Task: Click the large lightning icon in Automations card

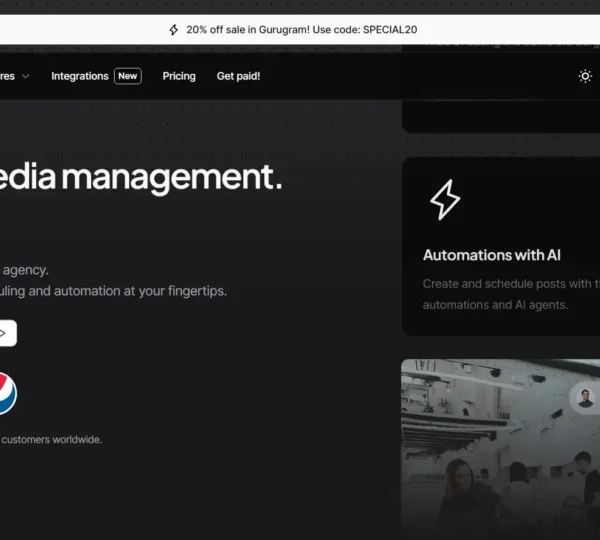Action: [444, 200]
